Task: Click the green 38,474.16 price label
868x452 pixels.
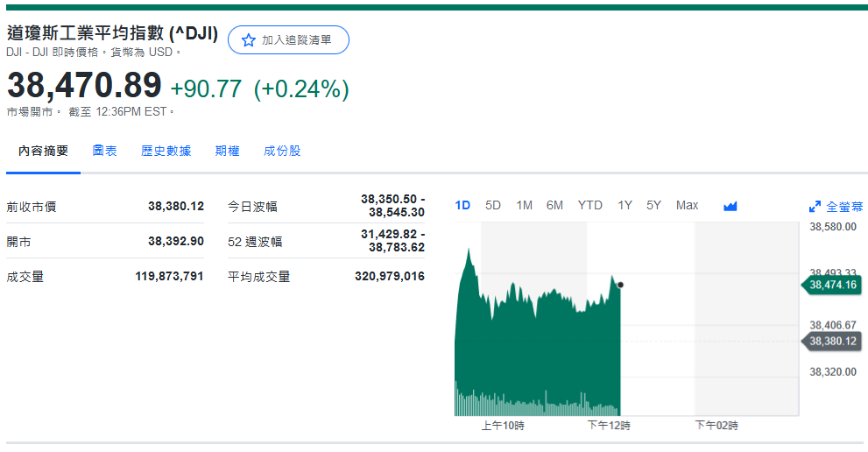Action: coord(832,285)
